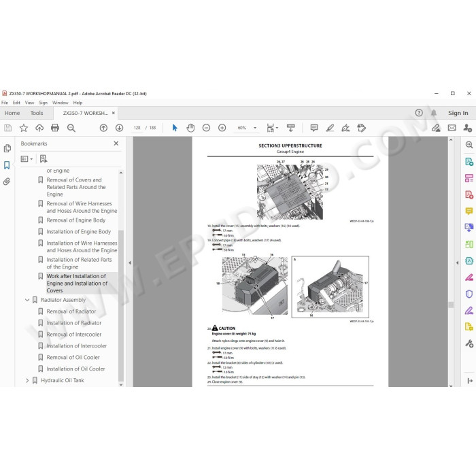Zoom in with plus icon
This screenshot has height=476, width=476.
click(222, 128)
